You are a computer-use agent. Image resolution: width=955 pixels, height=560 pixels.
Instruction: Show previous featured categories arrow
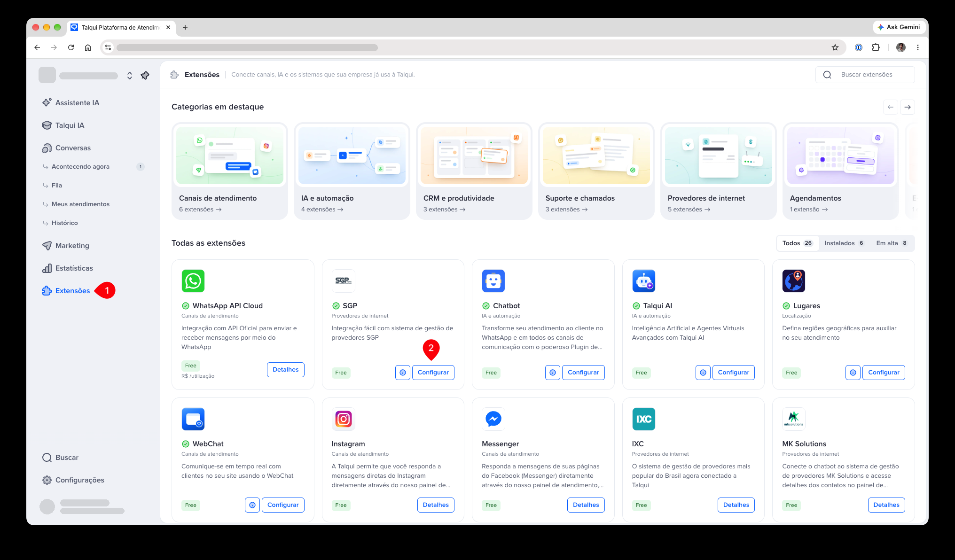click(891, 107)
